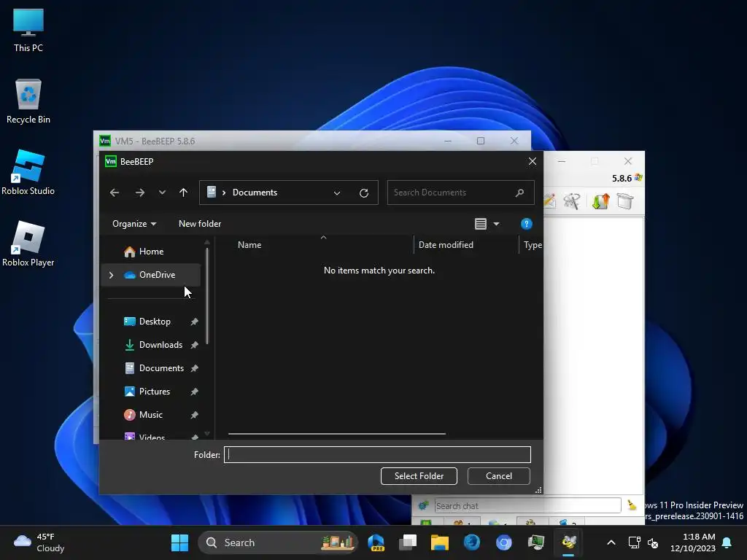Open the Windows Start menu

point(179,542)
